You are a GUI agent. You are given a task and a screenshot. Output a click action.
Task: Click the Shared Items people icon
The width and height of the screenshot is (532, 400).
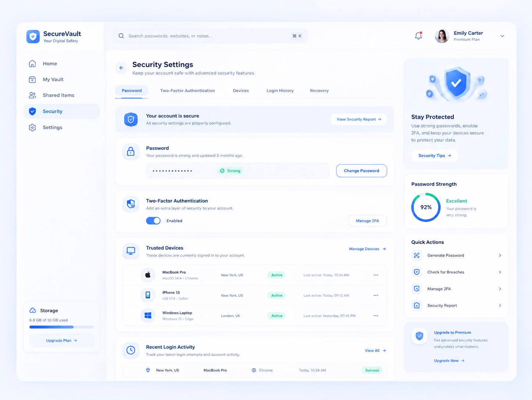click(32, 95)
